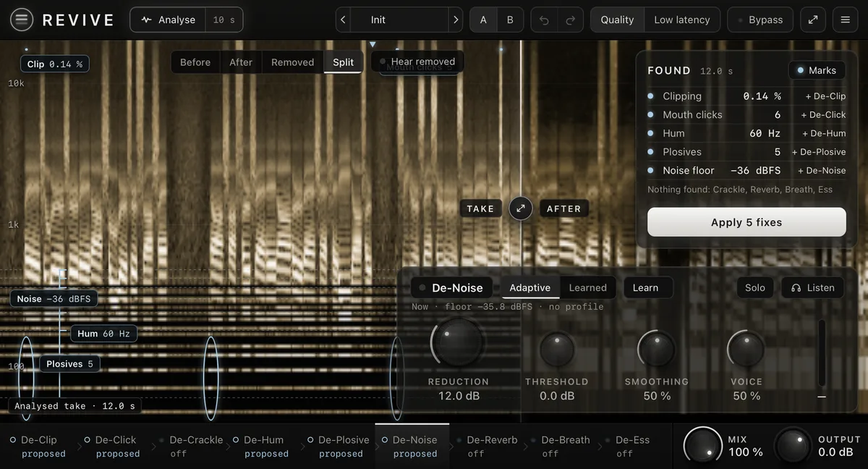Toggle Bypass
This screenshot has height=469, width=868.
pyautogui.click(x=760, y=20)
